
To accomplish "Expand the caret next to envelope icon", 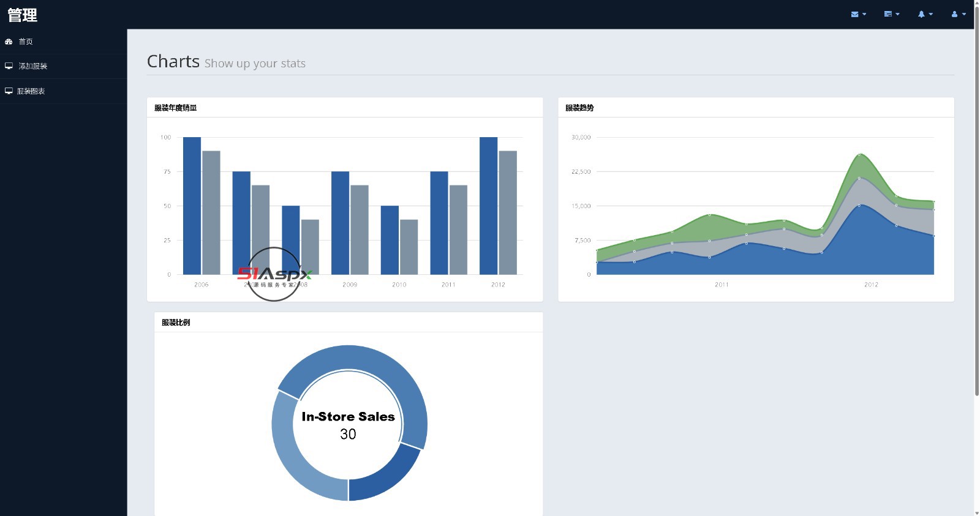I will click(864, 14).
